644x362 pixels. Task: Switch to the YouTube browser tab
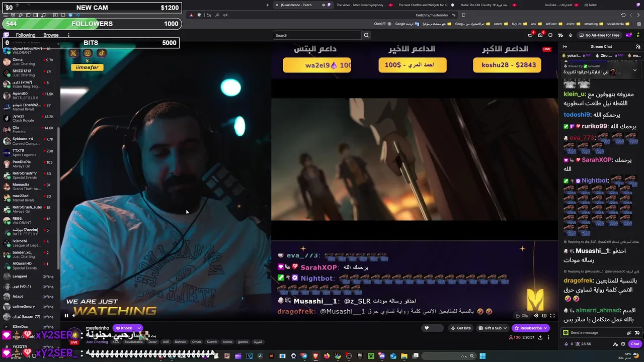560,5
